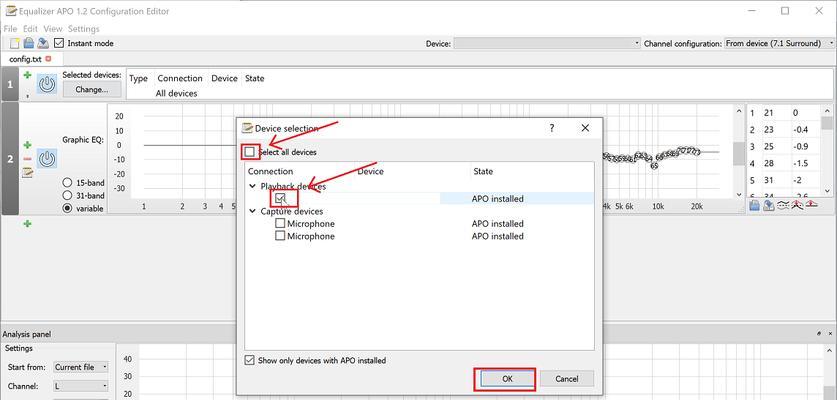The image size is (837, 400).
Task: Toggle power for the Graphic EQ filter
Action: [47, 159]
